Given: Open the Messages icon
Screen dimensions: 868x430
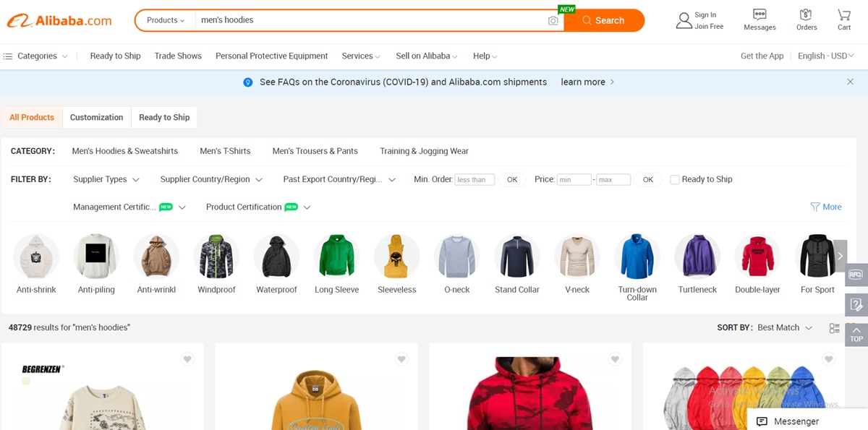Looking at the screenshot, I should 759,15.
